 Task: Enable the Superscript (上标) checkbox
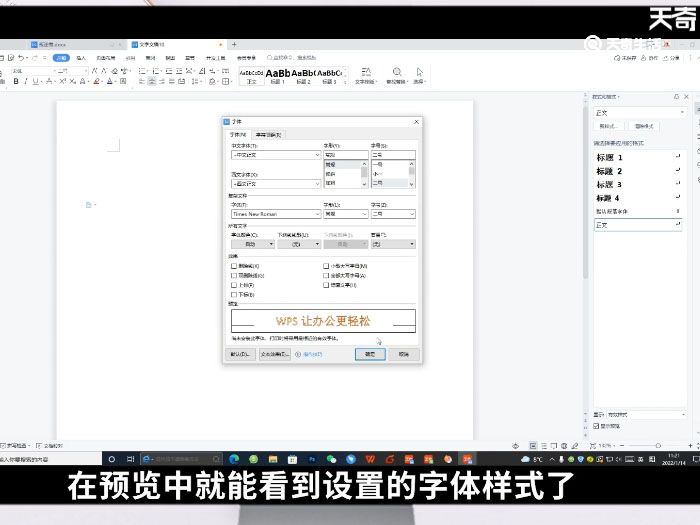click(234, 285)
